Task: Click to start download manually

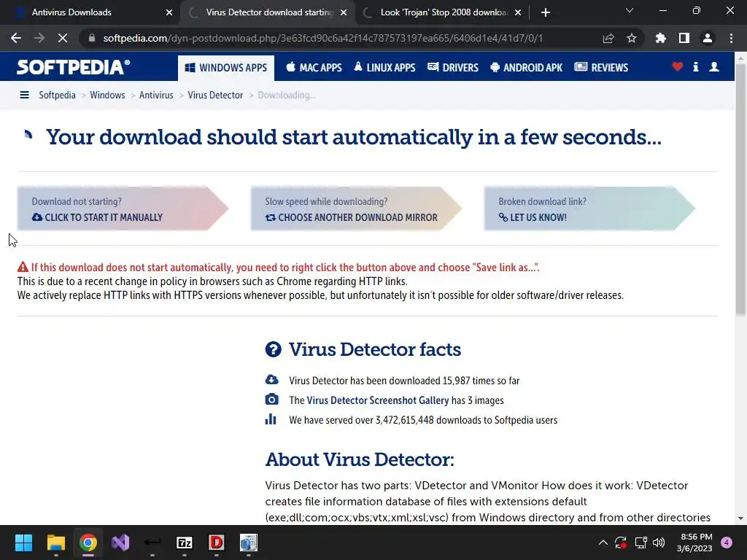Action: pos(123,209)
